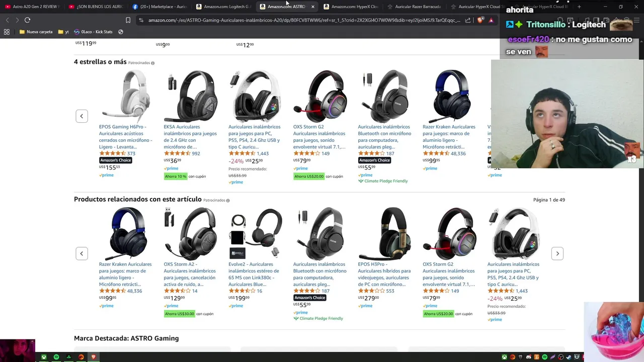The width and height of the screenshot is (644, 362).
Task: Open the Xbox app in taskbar
Action: [44, 357]
